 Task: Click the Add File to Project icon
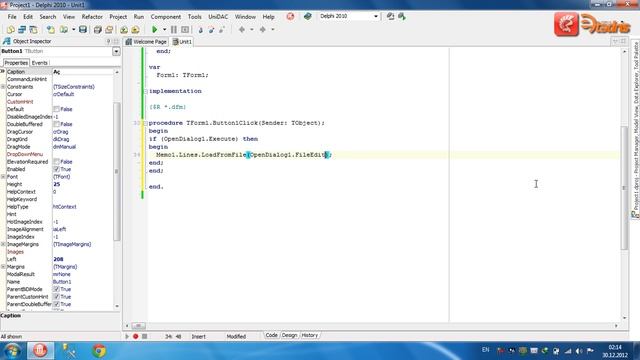[124, 29]
